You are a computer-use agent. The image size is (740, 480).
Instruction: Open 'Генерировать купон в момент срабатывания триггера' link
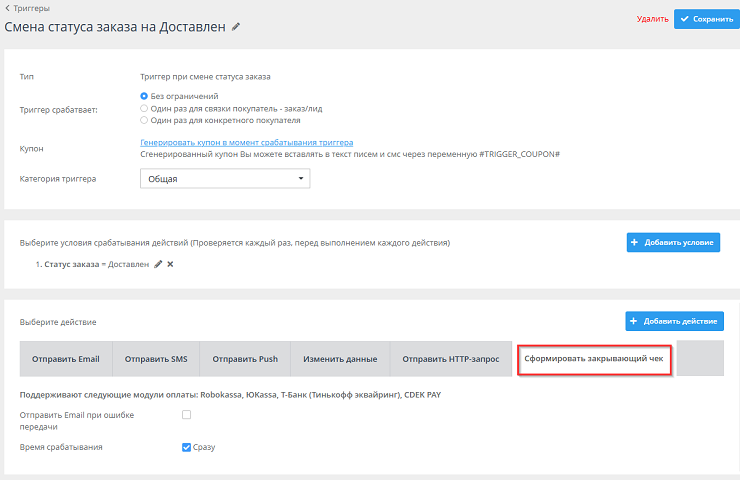[x=246, y=143]
